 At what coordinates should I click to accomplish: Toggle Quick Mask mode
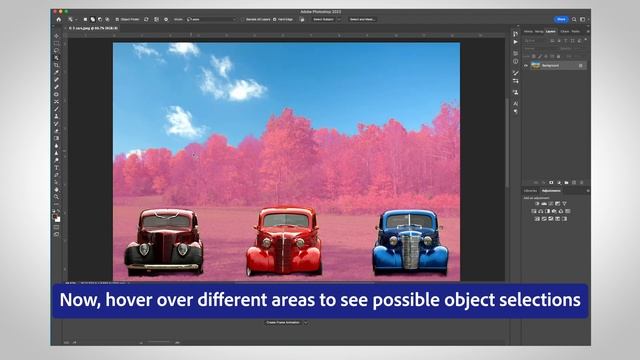click(56, 227)
